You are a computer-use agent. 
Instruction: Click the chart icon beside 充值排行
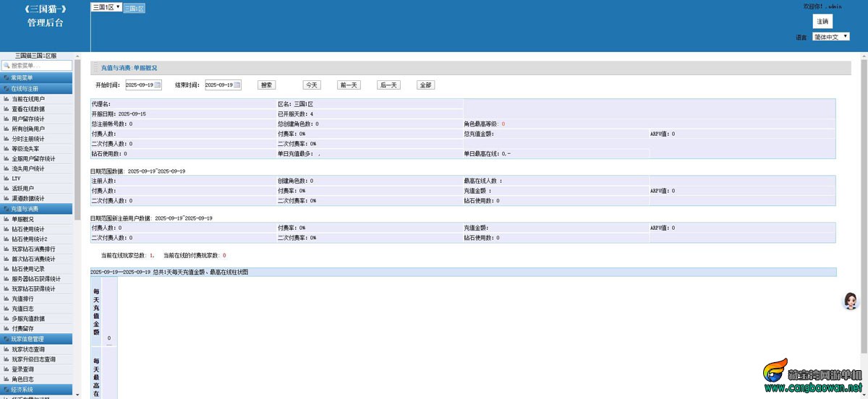click(7, 299)
